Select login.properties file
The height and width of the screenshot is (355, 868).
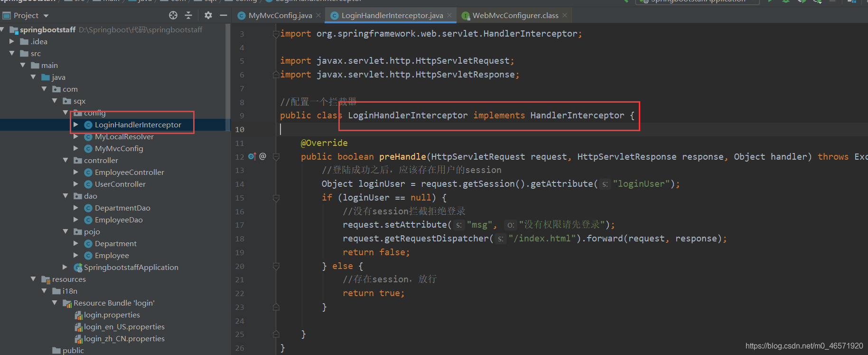(x=112, y=315)
